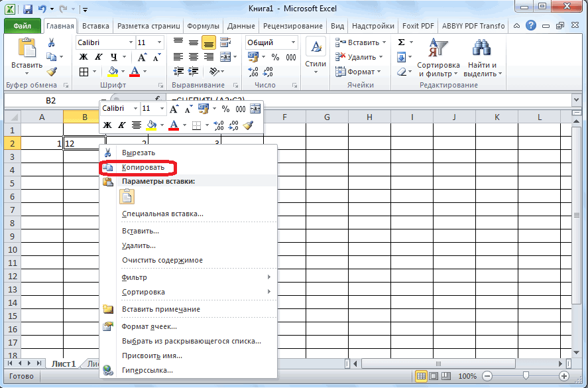
Task: Click Специальная вставка... in context menu
Action: (x=162, y=214)
